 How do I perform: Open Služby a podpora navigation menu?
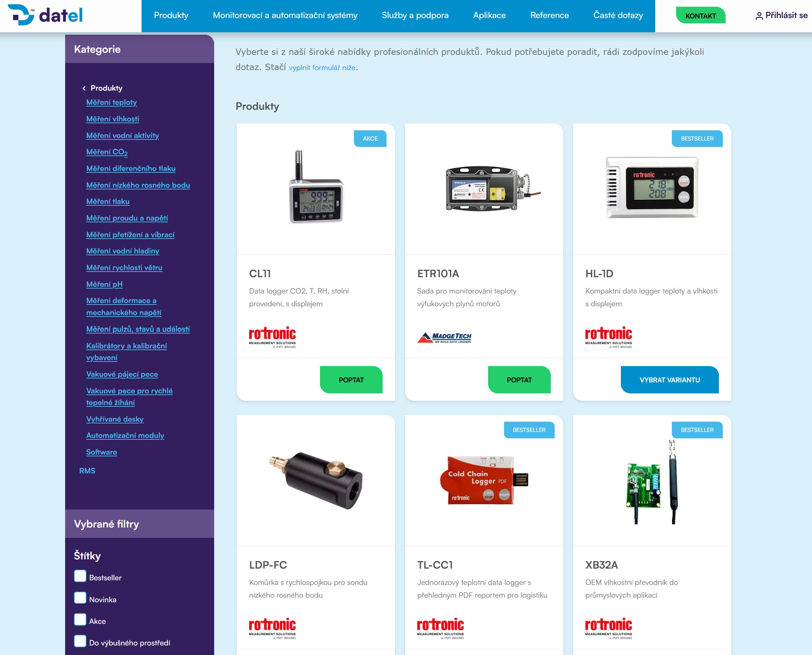coord(415,16)
